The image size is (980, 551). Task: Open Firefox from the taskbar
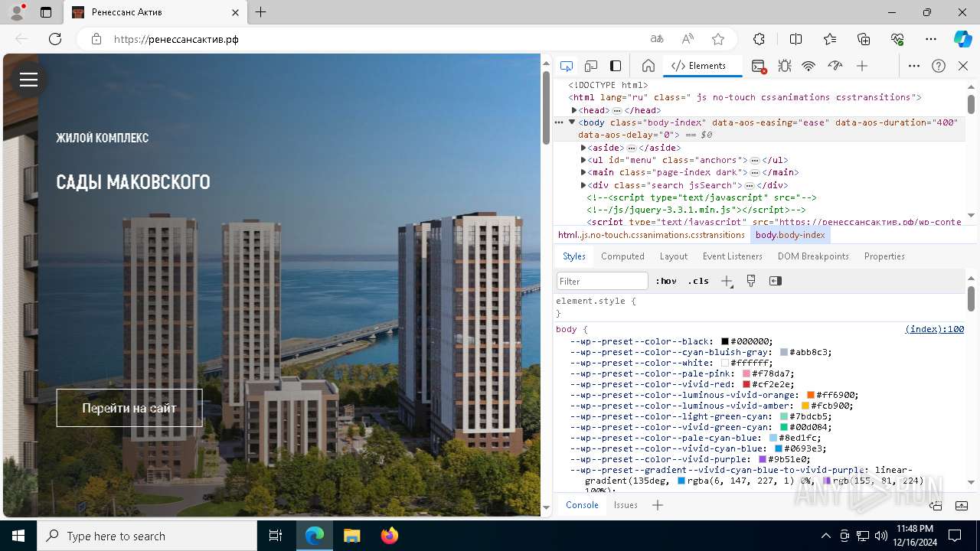(x=390, y=536)
